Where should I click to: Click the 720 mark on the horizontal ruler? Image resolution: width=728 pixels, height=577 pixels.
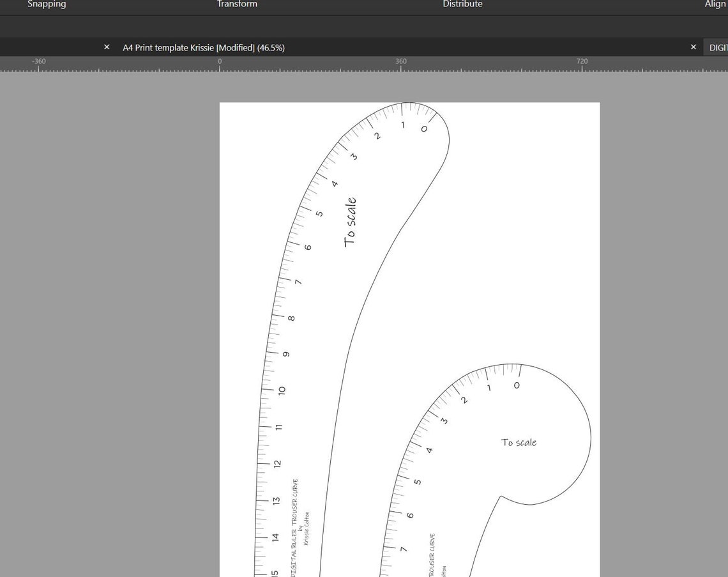(x=582, y=61)
